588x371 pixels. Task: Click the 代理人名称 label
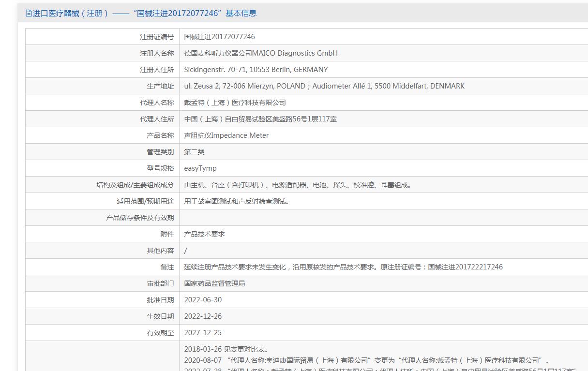[x=157, y=103]
